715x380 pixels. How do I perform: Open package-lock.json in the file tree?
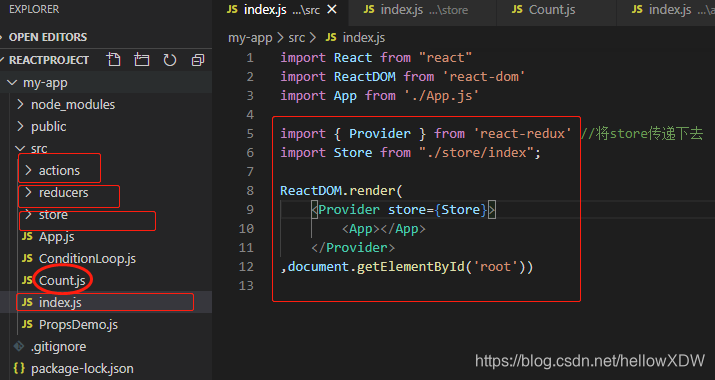click(x=82, y=368)
